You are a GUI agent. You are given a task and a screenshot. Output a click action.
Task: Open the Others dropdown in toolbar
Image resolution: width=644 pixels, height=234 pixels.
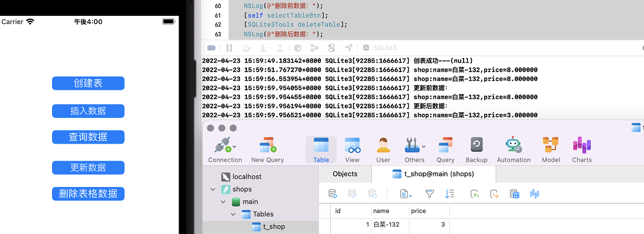click(x=415, y=150)
